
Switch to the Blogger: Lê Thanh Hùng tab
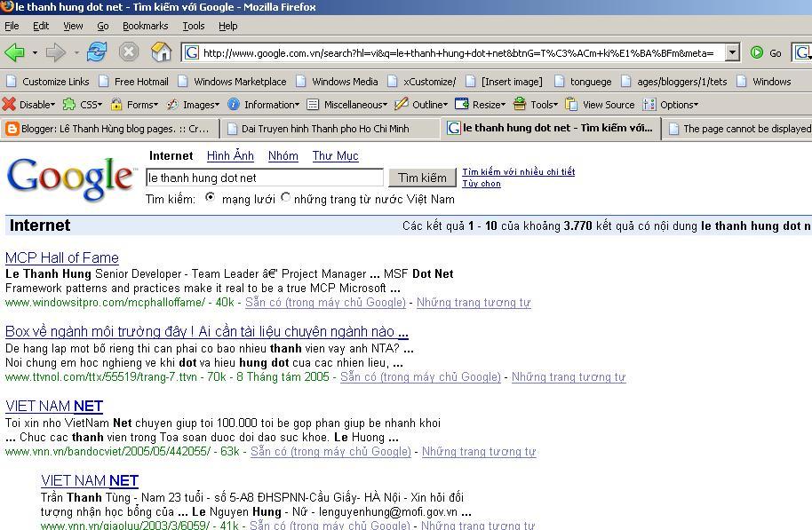point(110,129)
